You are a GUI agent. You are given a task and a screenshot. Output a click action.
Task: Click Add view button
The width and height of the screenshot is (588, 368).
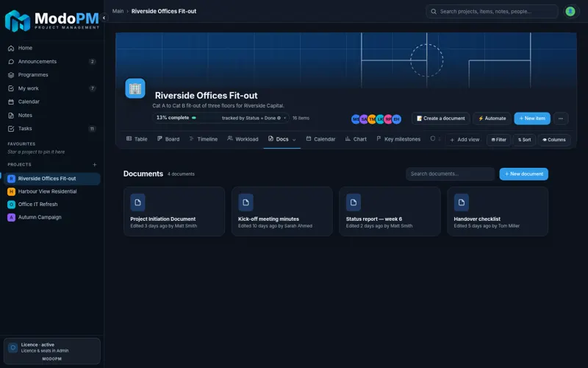465,140
